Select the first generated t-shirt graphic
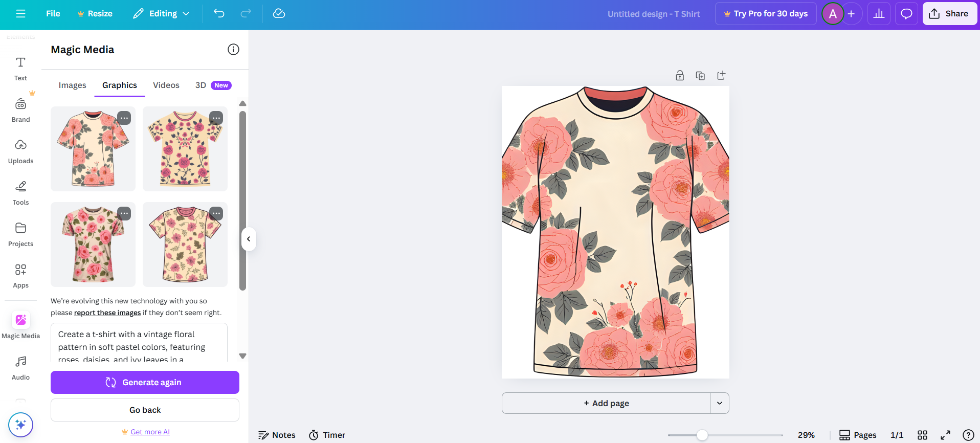This screenshot has width=980, height=443. [x=93, y=149]
